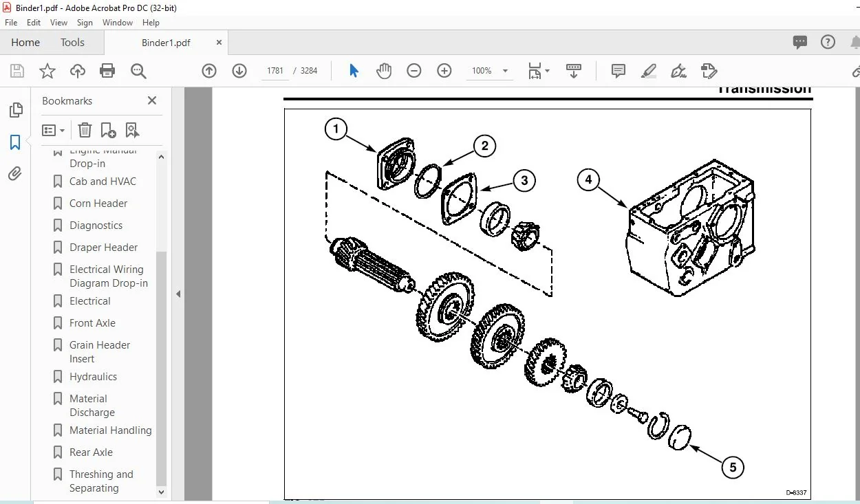The width and height of the screenshot is (860, 504).
Task: Upload file to cloud icon
Action: click(x=78, y=71)
